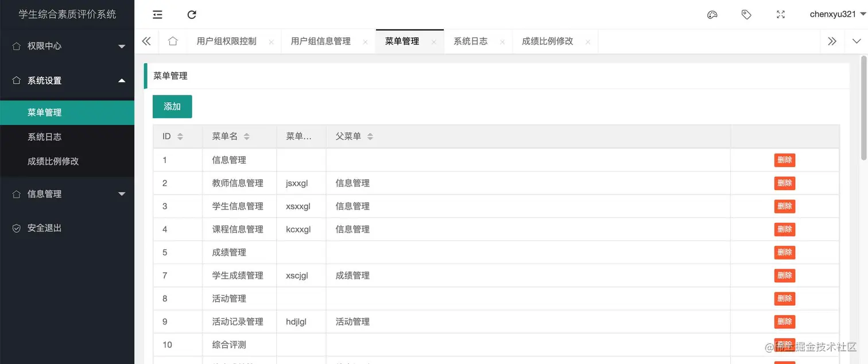Screen dimensions: 868x364
Task: Click the left double-arrow to scroll tabs
Action: [146, 41]
